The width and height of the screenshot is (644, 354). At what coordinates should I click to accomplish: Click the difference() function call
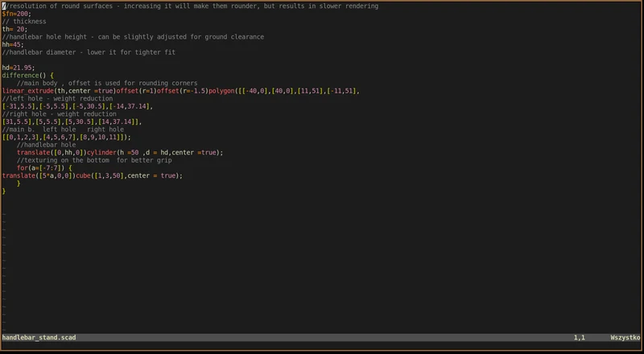(x=24, y=76)
